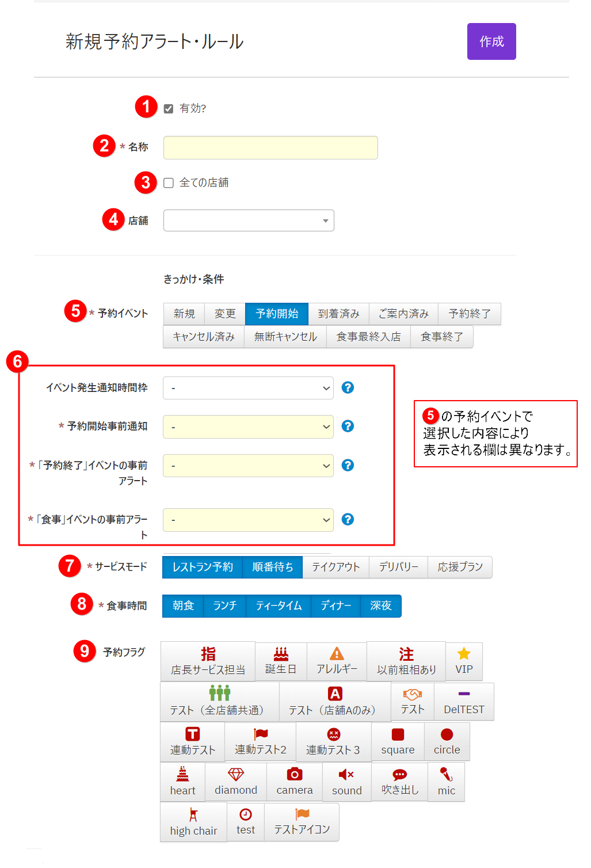Choose the 無断キャンセル event option
591x868 pixels.
click(x=285, y=337)
